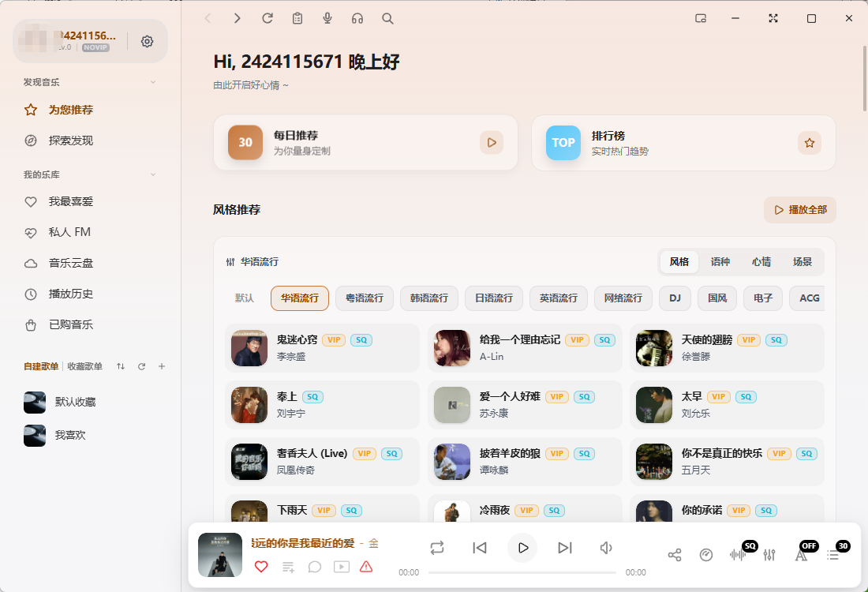Open 默认收藏 playlist
The height and width of the screenshot is (592, 868).
tap(91, 402)
